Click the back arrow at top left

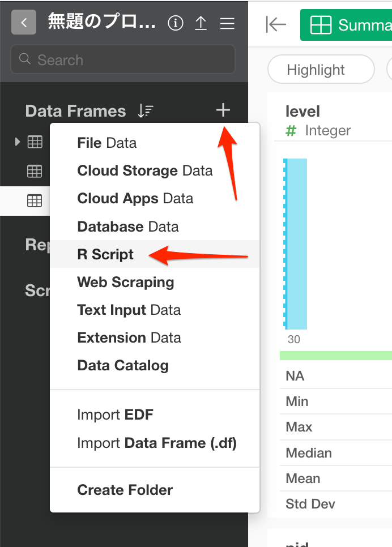pos(23,23)
